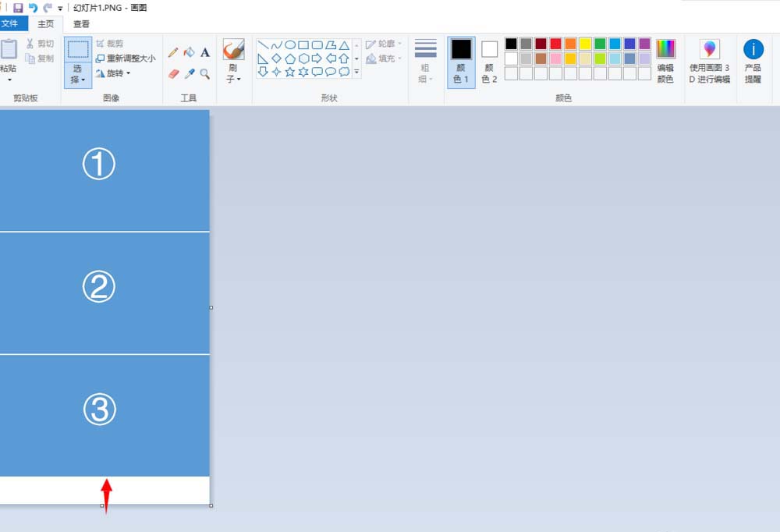Select 颜色 2 background color box
Screen dimensions: 780x532
tap(489, 62)
